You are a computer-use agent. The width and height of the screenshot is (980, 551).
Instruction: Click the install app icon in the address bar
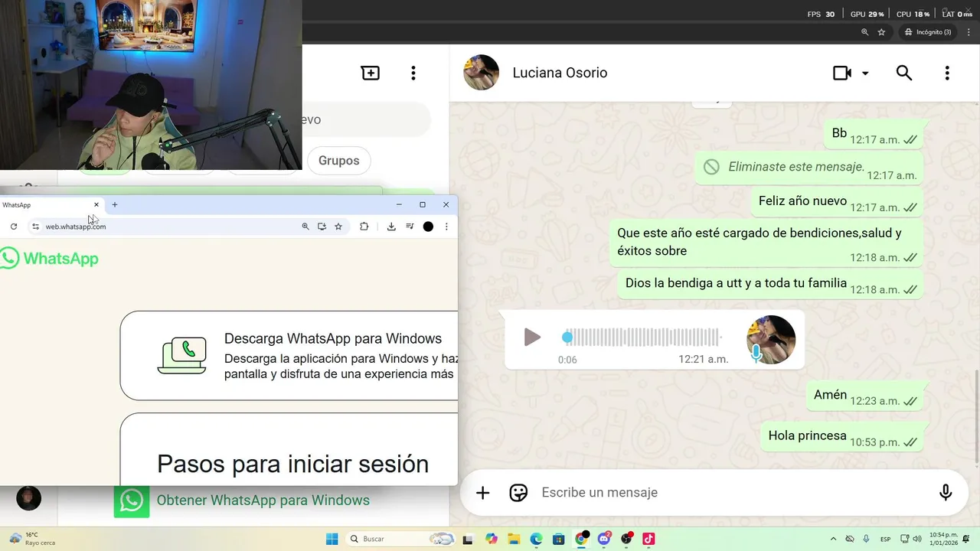pos(322,227)
